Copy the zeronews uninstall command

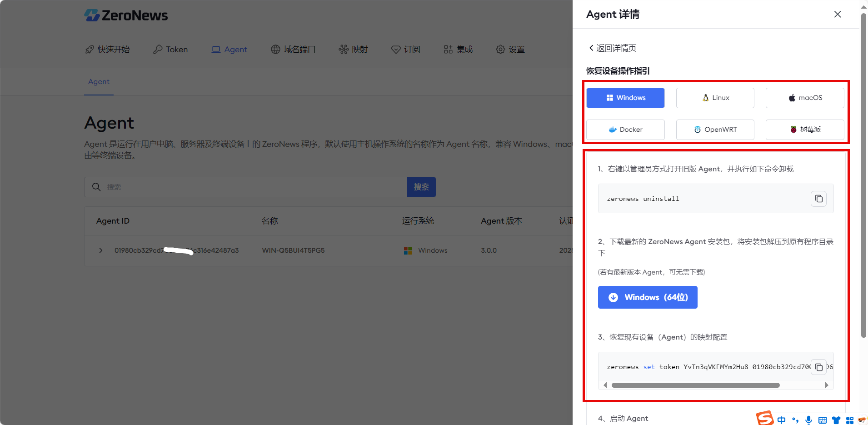click(x=818, y=199)
